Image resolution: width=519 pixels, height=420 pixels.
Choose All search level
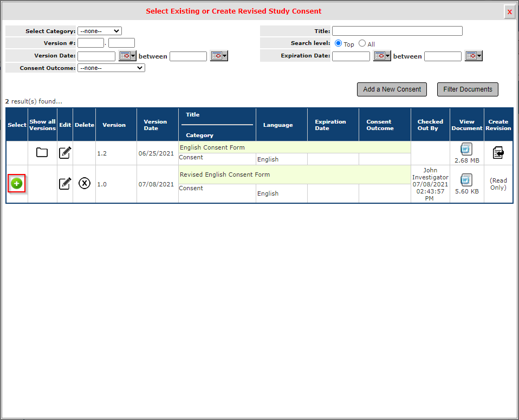click(362, 43)
